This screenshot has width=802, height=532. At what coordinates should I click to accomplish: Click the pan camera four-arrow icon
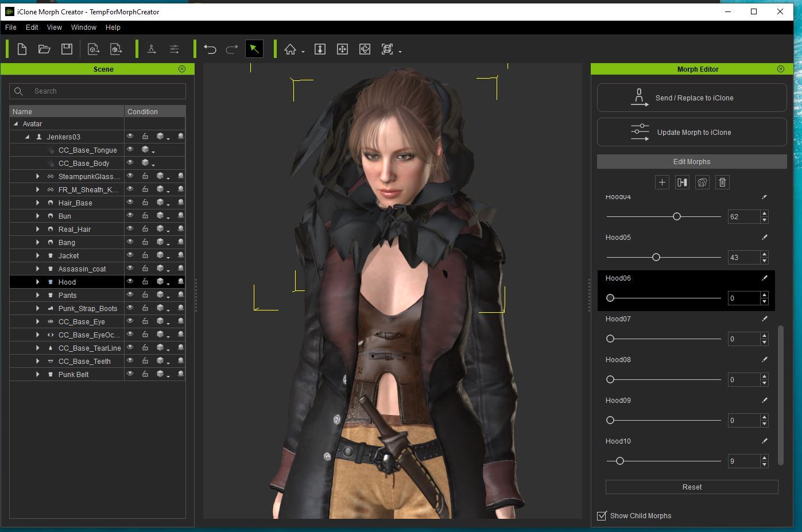click(342, 49)
